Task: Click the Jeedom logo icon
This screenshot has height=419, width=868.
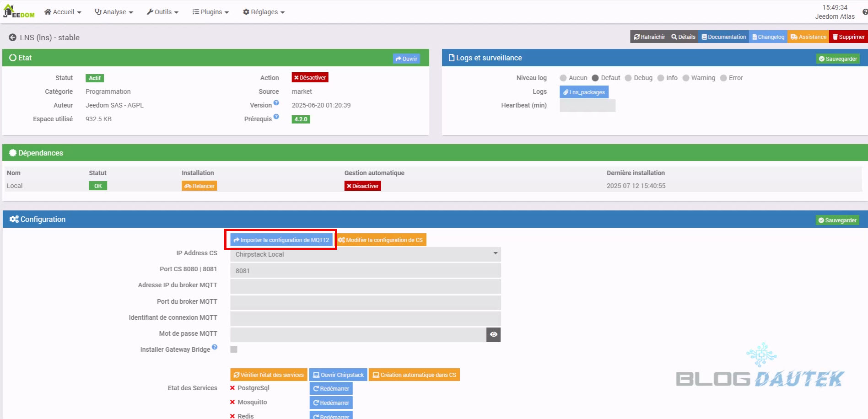Action: tap(18, 12)
